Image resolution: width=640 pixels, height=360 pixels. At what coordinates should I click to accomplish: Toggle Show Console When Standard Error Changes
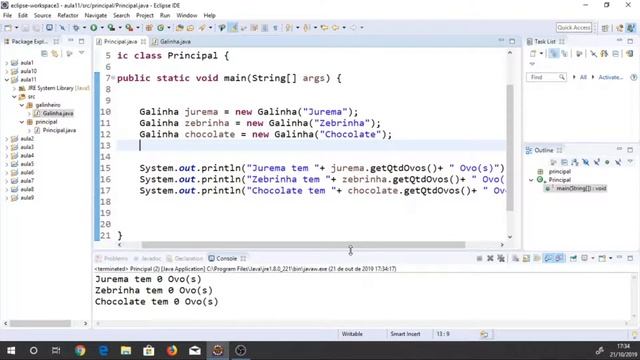click(559, 258)
